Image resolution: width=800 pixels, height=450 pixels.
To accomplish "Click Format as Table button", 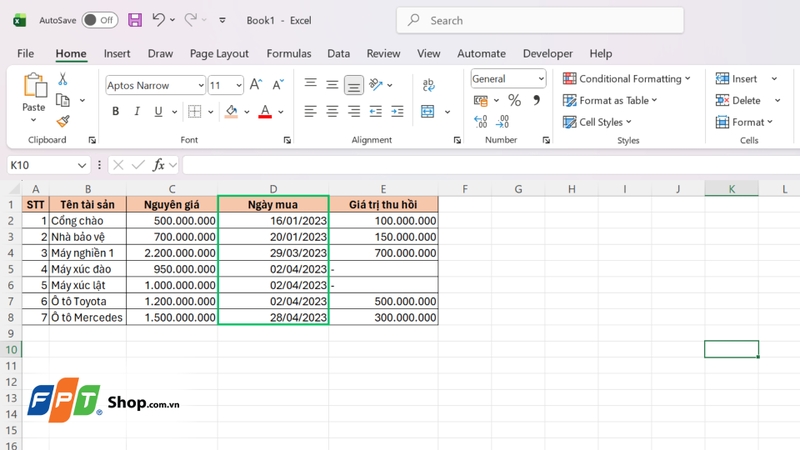I will click(x=610, y=101).
